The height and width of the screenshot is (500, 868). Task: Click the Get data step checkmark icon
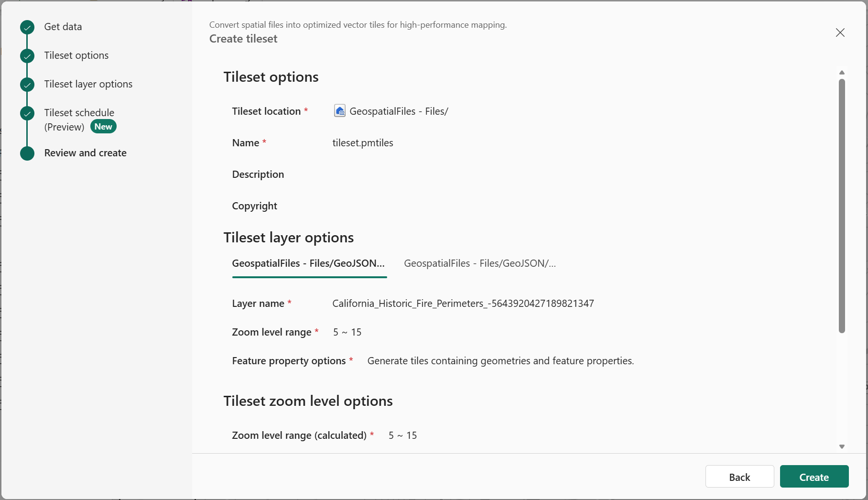click(27, 27)
